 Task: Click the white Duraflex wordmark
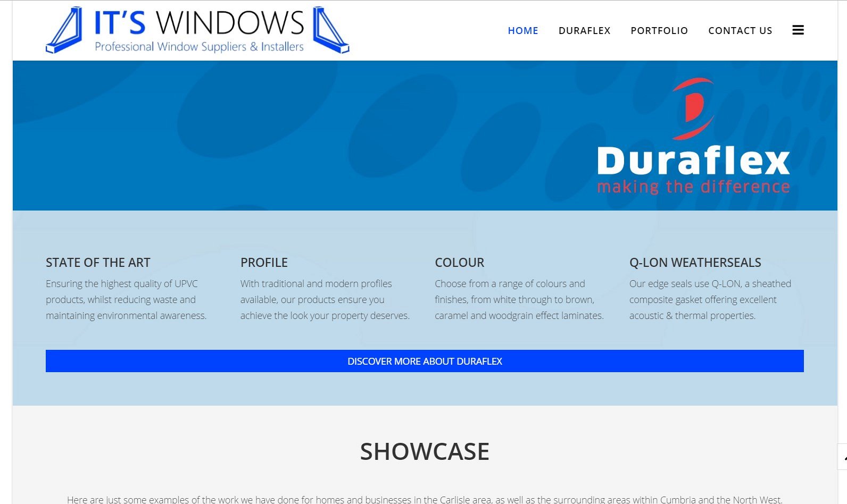pyautogui.click(x=693, y=161)
